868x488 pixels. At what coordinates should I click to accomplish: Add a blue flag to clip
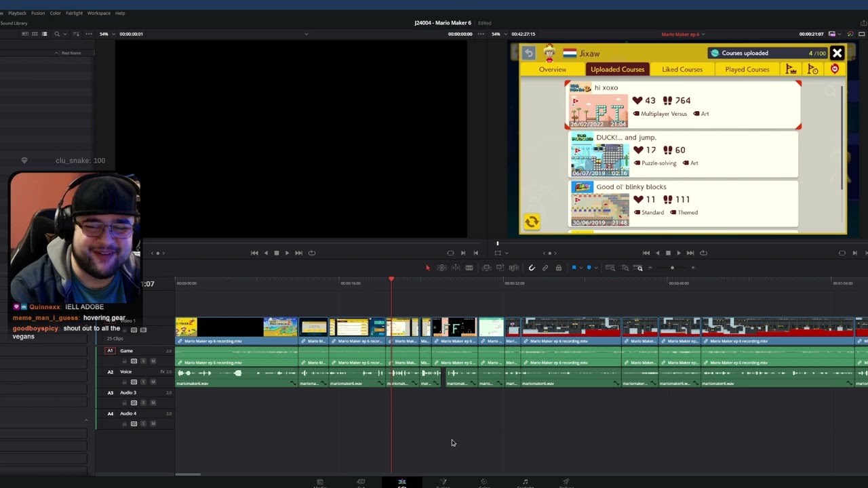[x=574, y=268]
